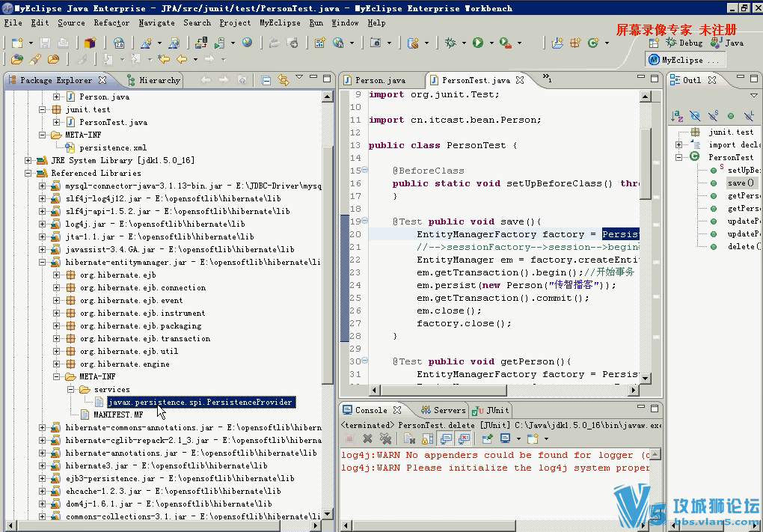Click the Debug bug icon
The width and height of the screenshot is (763, 532).
coord(450,43)
